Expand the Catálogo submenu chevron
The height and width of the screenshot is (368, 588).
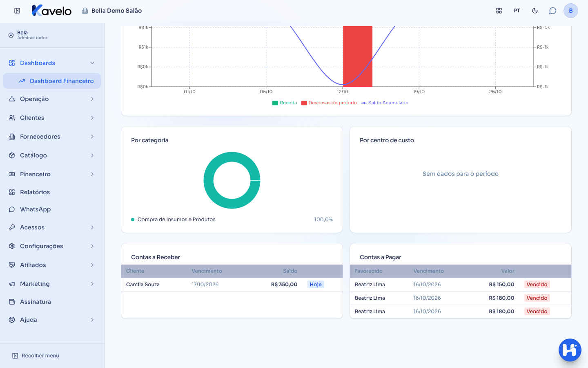click(92, 155)
